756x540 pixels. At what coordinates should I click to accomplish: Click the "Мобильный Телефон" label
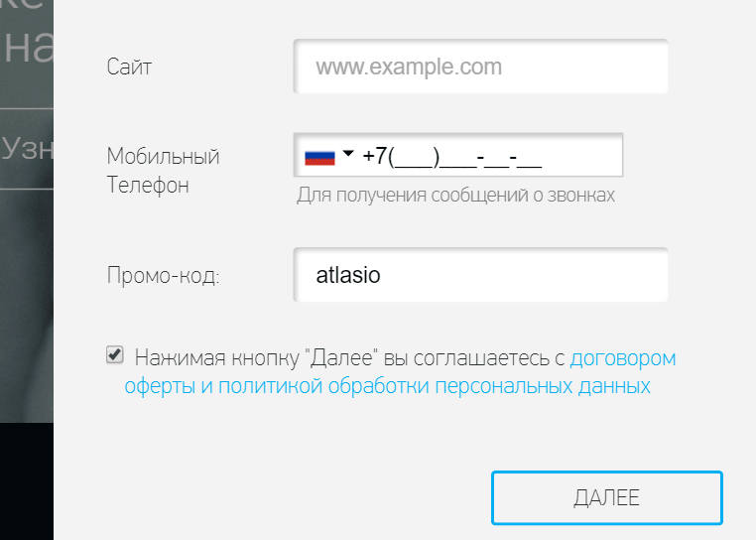pos(163,171)
